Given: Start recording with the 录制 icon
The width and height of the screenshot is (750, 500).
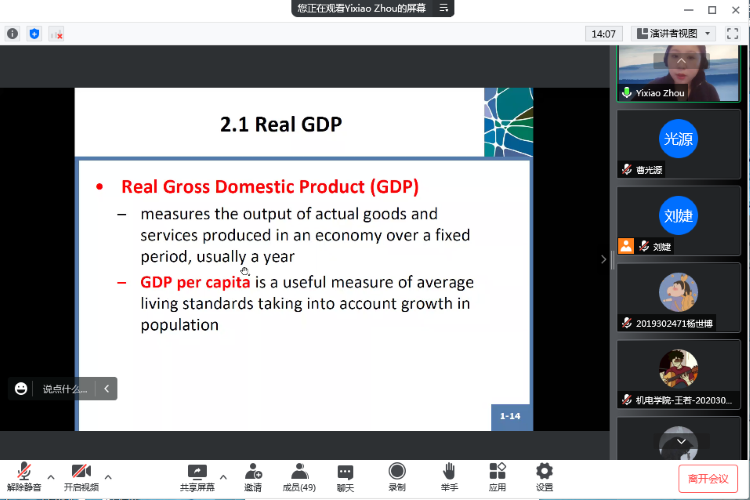Looking at the screenshot, I should tap(397, 472).
